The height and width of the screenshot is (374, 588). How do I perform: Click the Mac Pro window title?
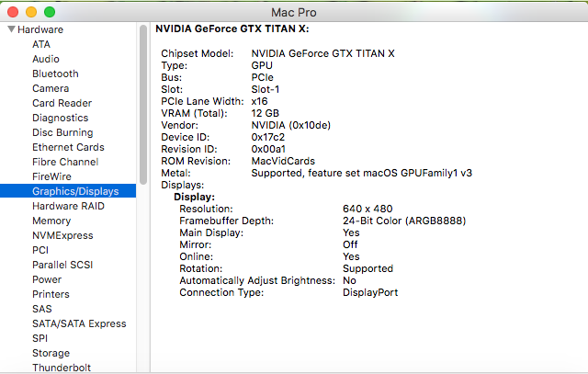pos(294,12)
